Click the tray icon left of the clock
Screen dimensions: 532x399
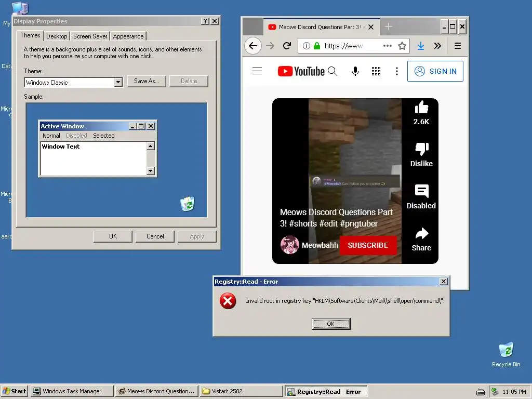pos(495,392)
